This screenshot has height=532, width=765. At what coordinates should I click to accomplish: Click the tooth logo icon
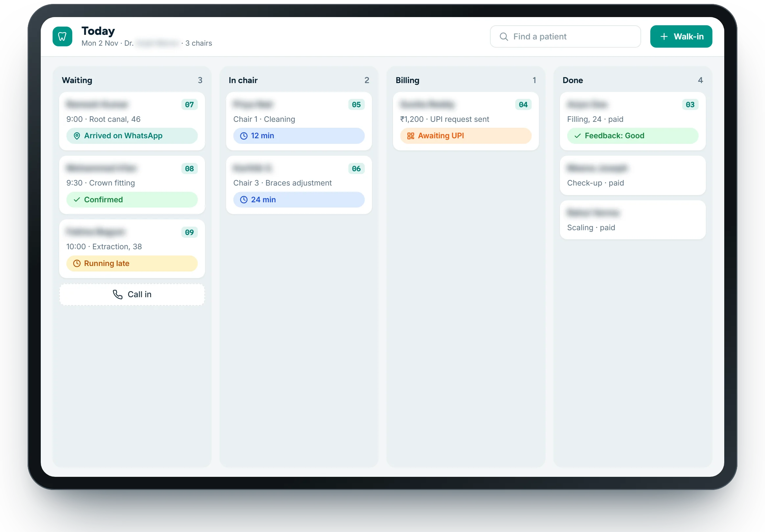(x=62, y=36)
